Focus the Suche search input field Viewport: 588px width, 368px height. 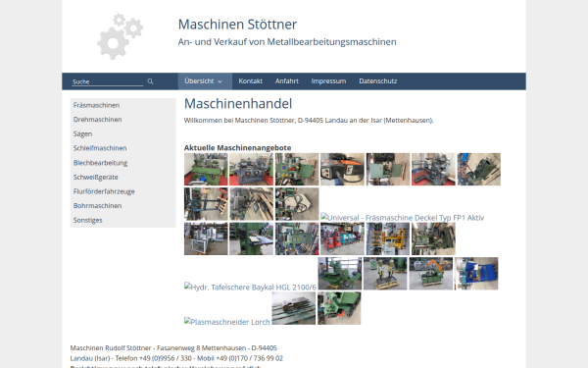click(107, 81)
